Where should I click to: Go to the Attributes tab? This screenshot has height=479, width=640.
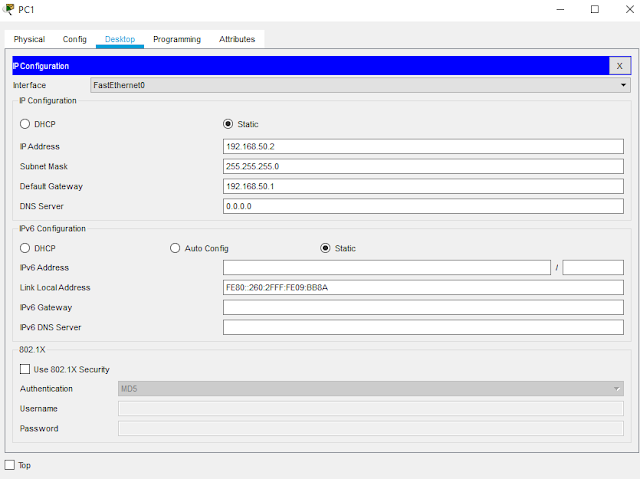click(x=237, y=39)
